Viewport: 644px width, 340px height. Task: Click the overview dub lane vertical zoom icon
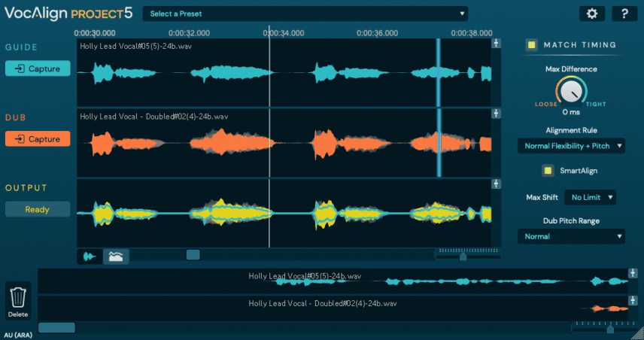click(x=633, y=301)
